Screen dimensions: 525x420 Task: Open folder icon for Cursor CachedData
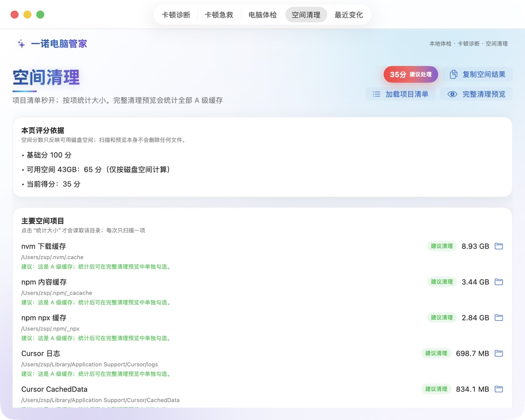point(499,389)
